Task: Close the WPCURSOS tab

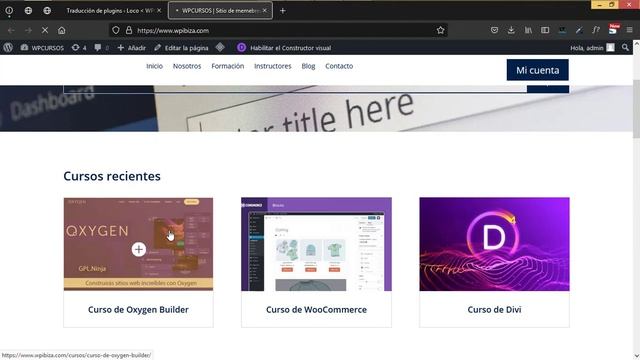Action: (x=265, y=11)
